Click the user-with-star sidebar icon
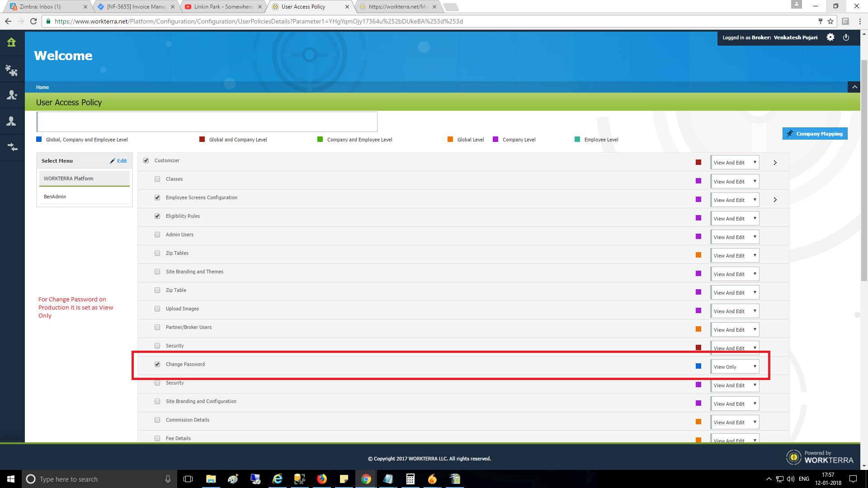This screenshot has width=868, height=488. pyautogui.click(x=11, y=95)
